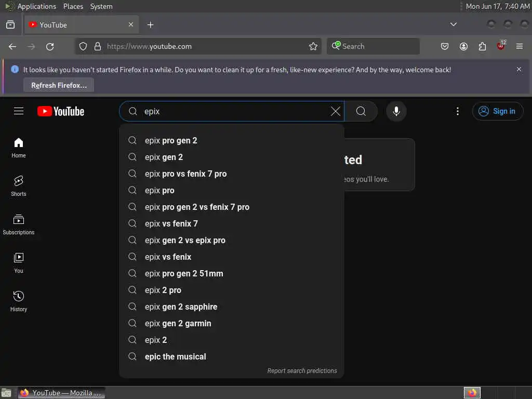The image size is (532, 399).
Task: Start voice search with the microphone
Action: pos(396,111)
